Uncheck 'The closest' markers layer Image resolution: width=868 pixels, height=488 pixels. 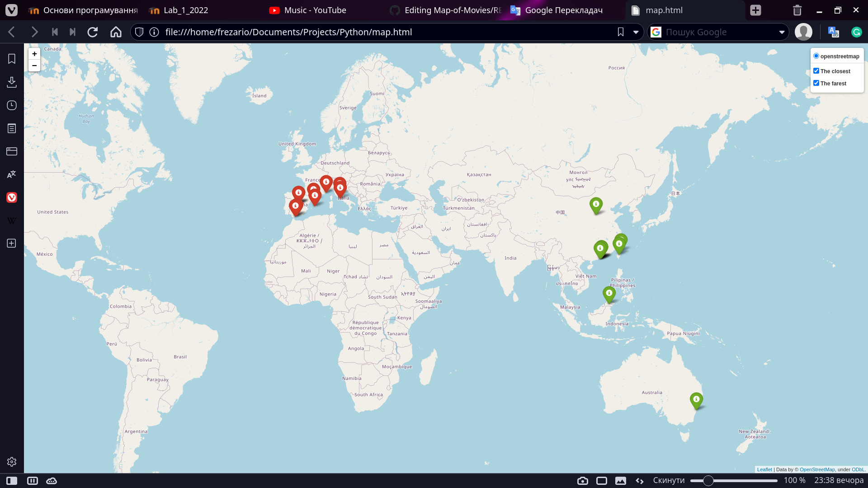pos(816,70)
